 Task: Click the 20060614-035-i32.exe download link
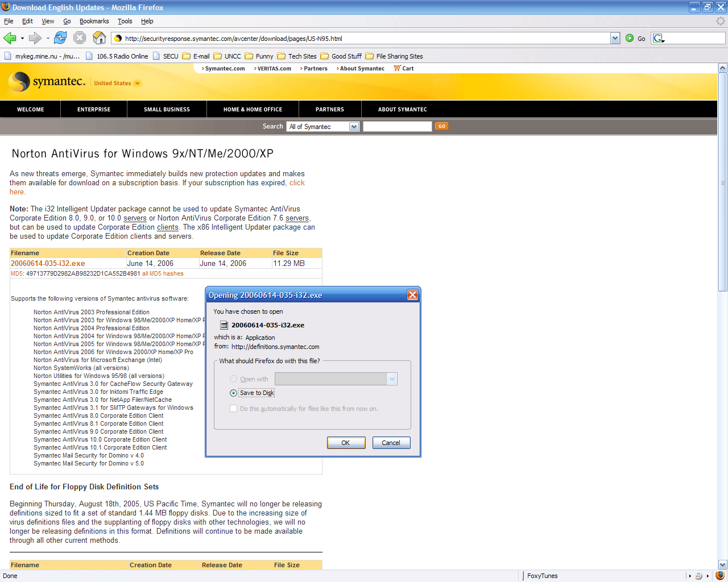pos(48,263)
